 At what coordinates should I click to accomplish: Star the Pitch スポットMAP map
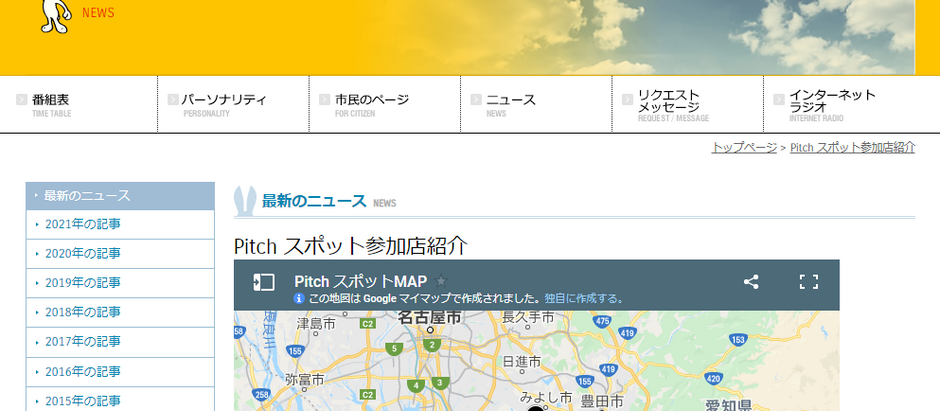(441, 281)
